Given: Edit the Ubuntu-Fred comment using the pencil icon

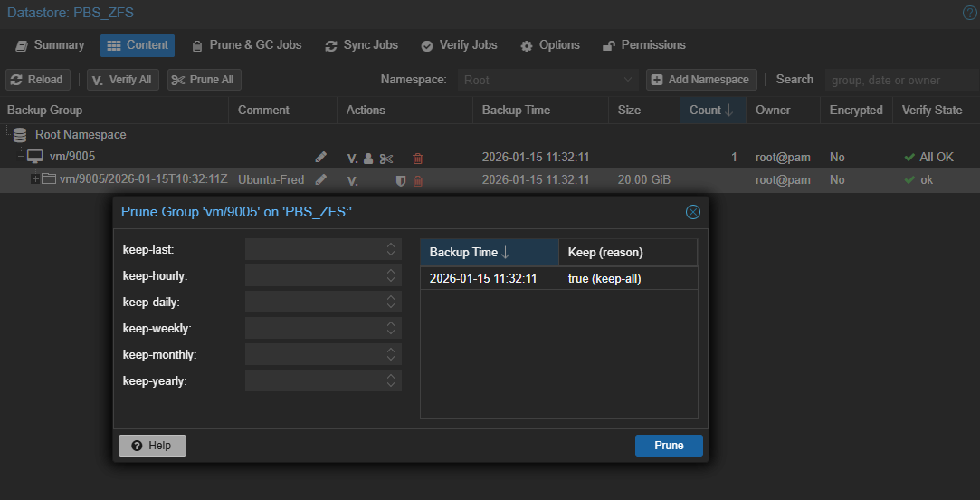Looking at the screenshot, I should coord(320,180).
